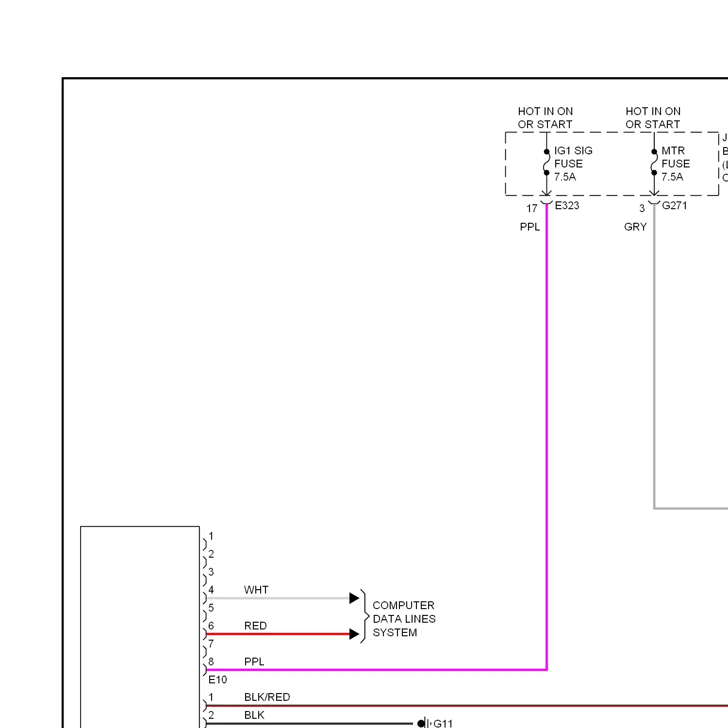Click the arrowhead ending the WHT wire
Viewport: 728px width, 728px height.
click(x=354, y=598)
